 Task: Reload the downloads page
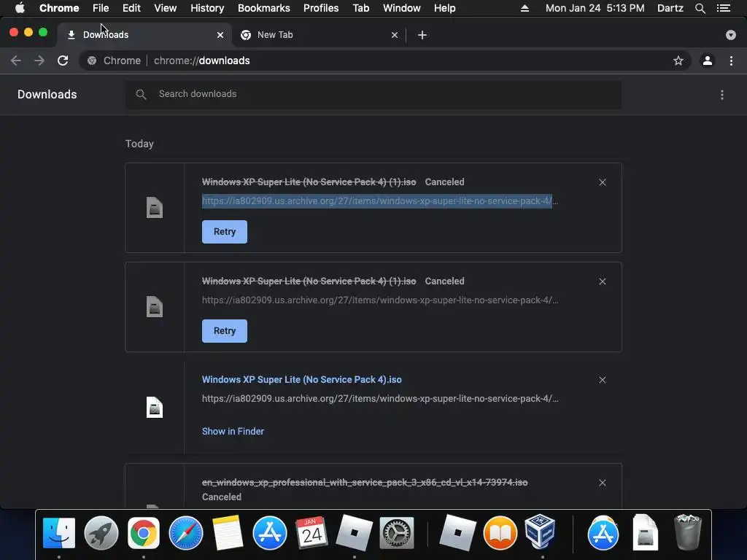pos(63,61)
